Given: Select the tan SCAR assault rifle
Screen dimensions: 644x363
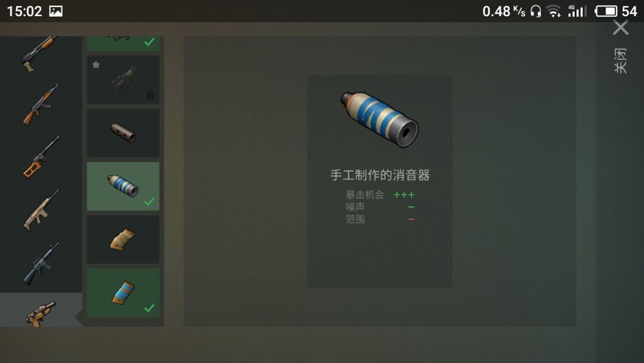Looking at the screenshot, I should click(x=41, y=211).
